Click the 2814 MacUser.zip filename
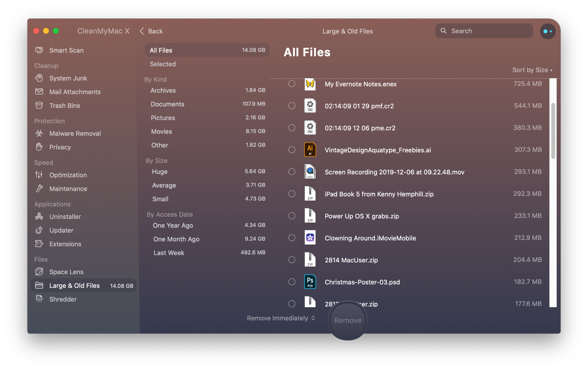588x370 pixels. [351, 260]
